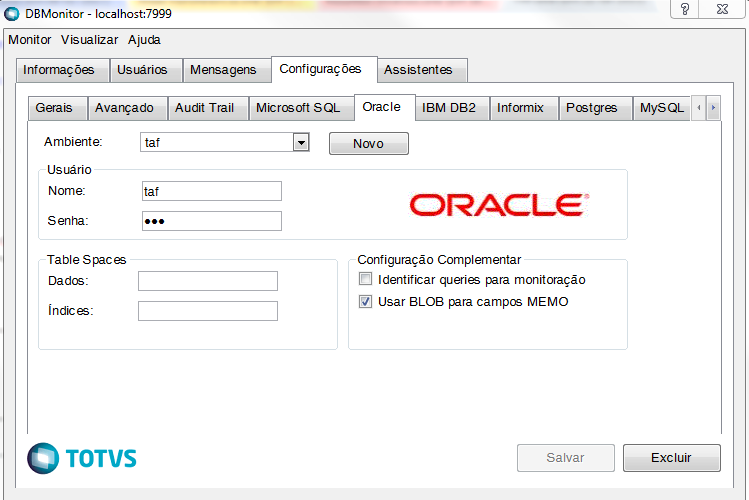Open the Monitor menu
Viewport: 749px width, 500px height.
pyautogui.click(x=30, y=40)
